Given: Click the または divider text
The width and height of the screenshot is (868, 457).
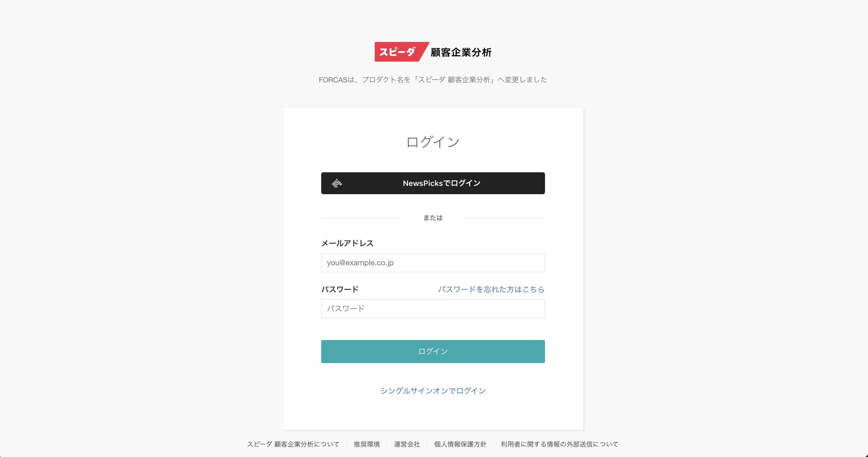Looking at the screenshot, I should pyautogui.click(x=433, y=218).
